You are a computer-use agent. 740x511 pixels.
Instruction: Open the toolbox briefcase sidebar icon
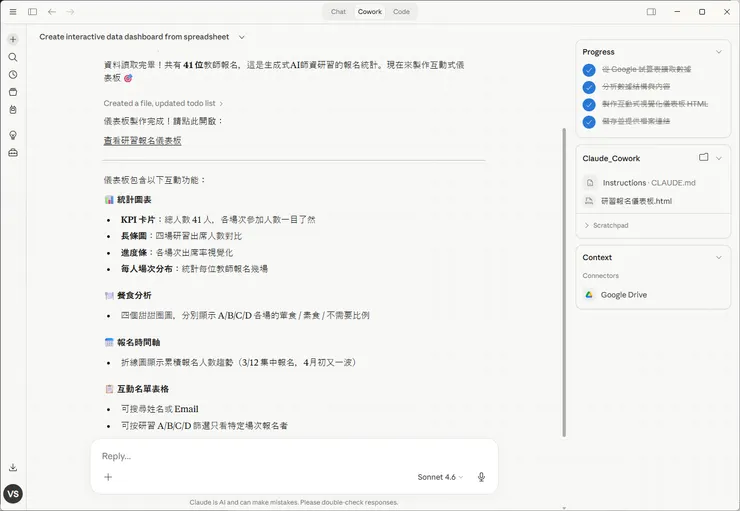tap(13, 153)
